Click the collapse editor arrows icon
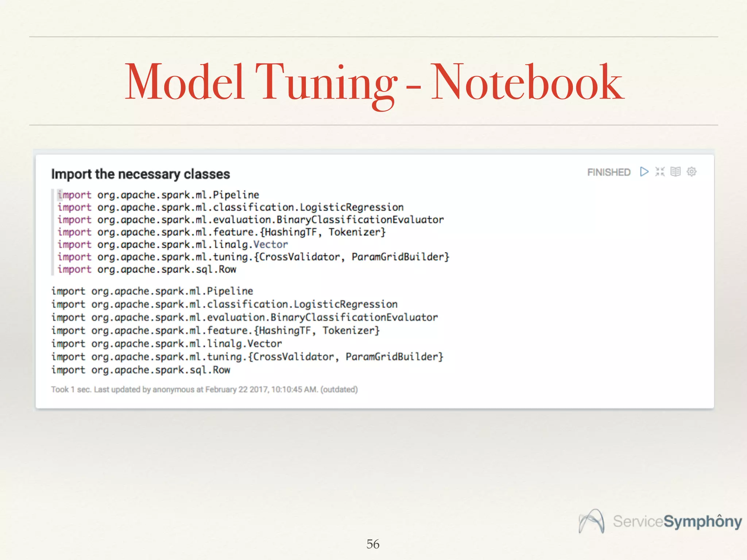 (x=660, y=172)
